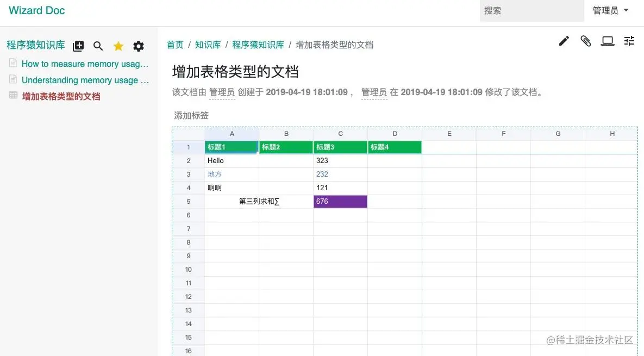Image resolution: width=644 pixels, height=356 pixels.
Task: Click the creator 管理员 link after 该文档由
Action: coord(222,92)
